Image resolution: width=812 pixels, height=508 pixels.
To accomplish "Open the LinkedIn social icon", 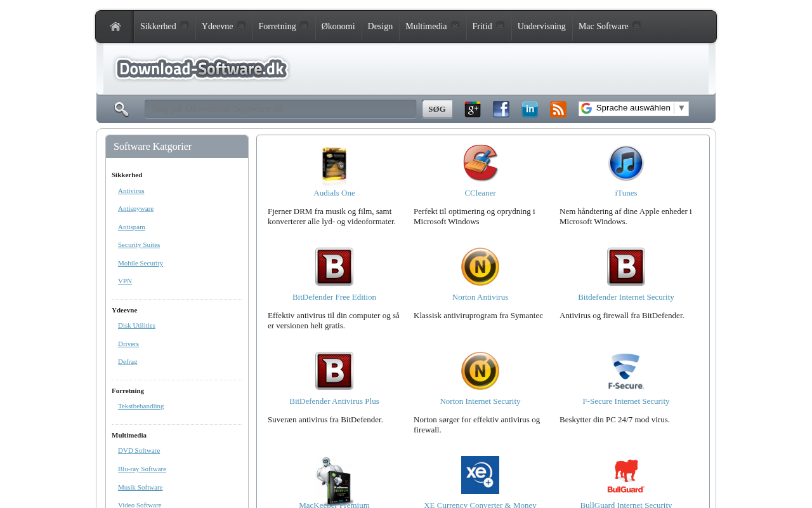I will point(530,109).
